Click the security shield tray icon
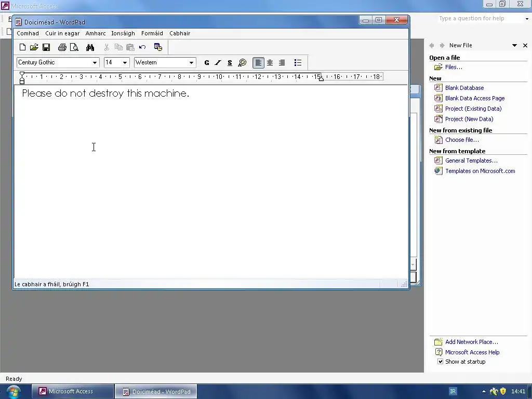The width and height of the screenshot is (532, 399). point(503,391)
